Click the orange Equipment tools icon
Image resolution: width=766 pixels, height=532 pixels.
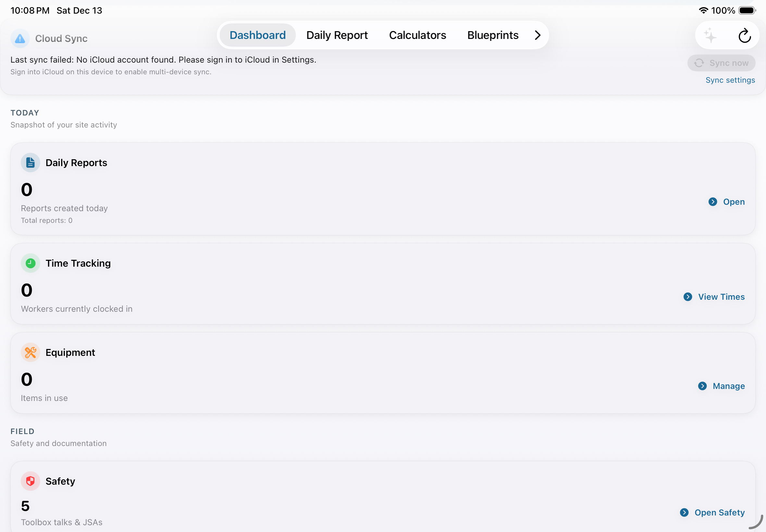30,352
